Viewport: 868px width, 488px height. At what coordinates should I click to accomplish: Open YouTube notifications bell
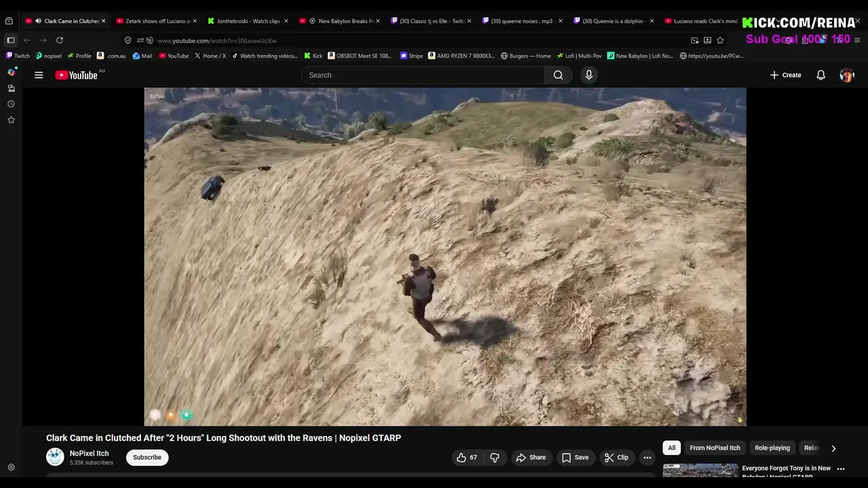[x=821, y=75]
